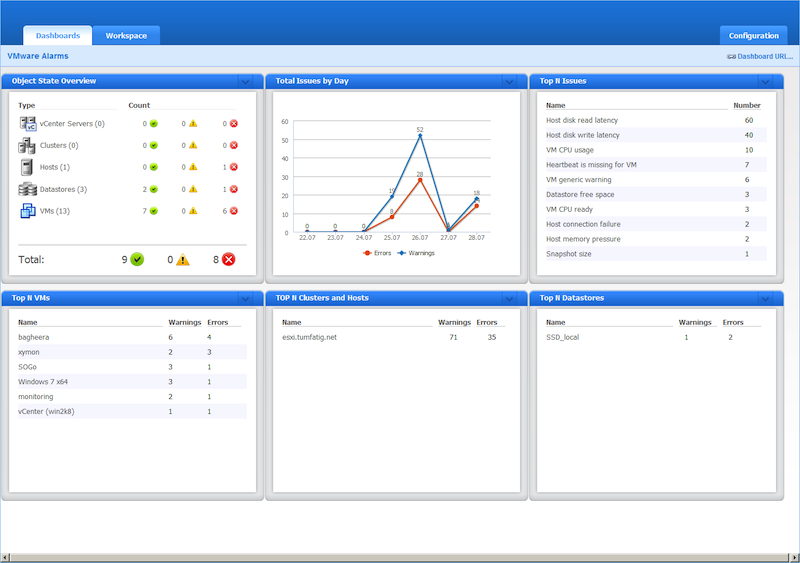The image size is (800, 563).
Task: Click warning triangle in VMs row
Action: coord(193,211)
